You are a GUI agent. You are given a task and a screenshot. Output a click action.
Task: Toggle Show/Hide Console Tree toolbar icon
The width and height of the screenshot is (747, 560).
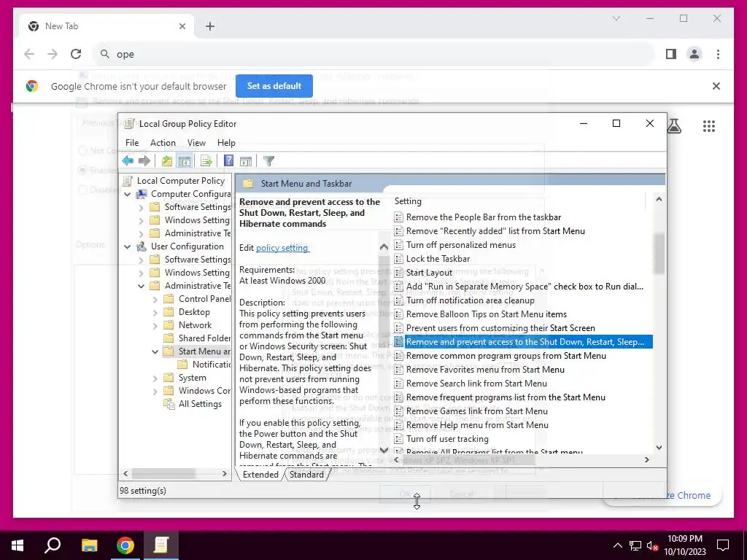pyautogui.click(x=185, y=161)
